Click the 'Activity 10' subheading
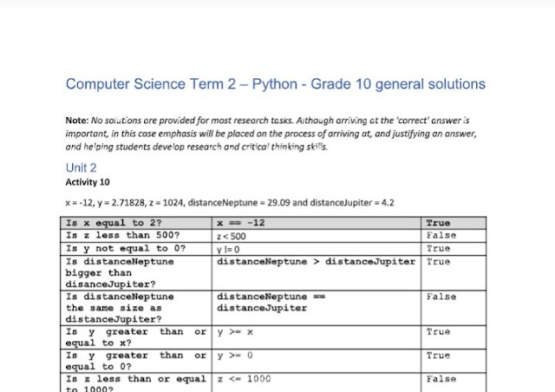This screenshot has height=392, width=555. pos(88,183)
